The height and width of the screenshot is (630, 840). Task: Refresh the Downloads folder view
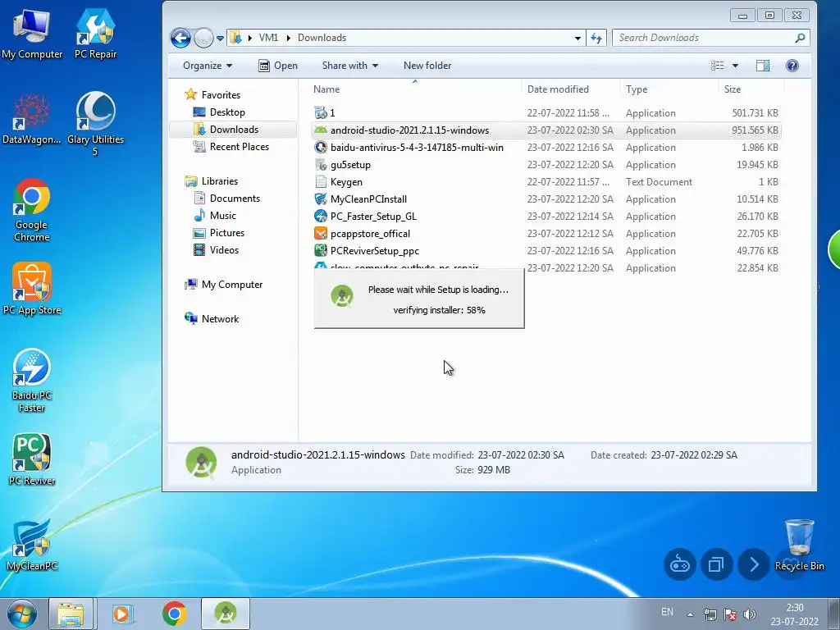click(596, 38)
